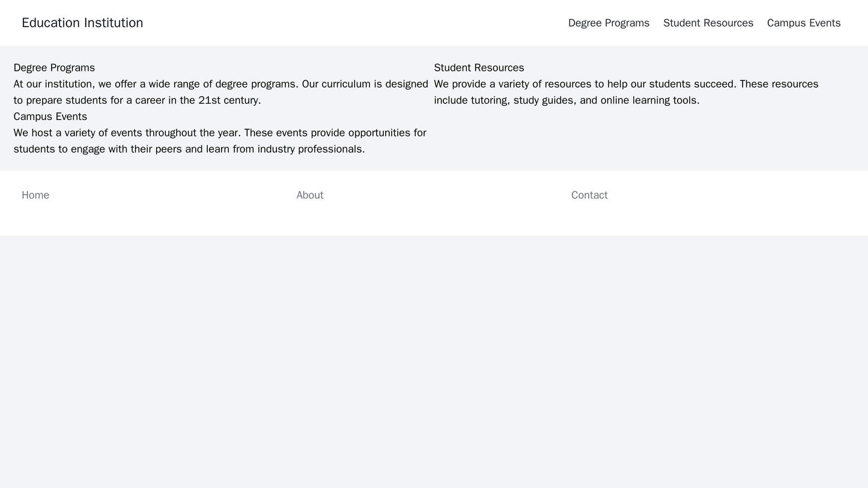The width and height of the screenshot is (868, 488).
Task: Open Degree Programs in the top navigation
Action: click(609, 23)
